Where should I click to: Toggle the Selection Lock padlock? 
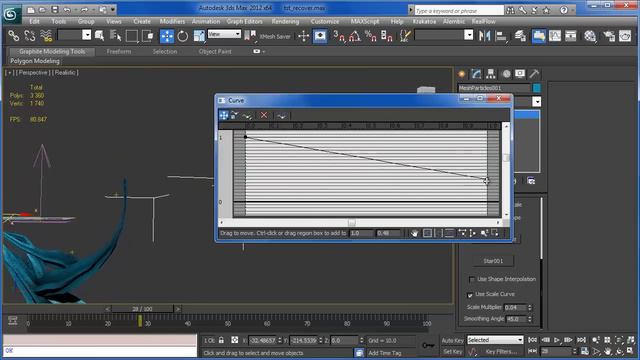point(221,340)
